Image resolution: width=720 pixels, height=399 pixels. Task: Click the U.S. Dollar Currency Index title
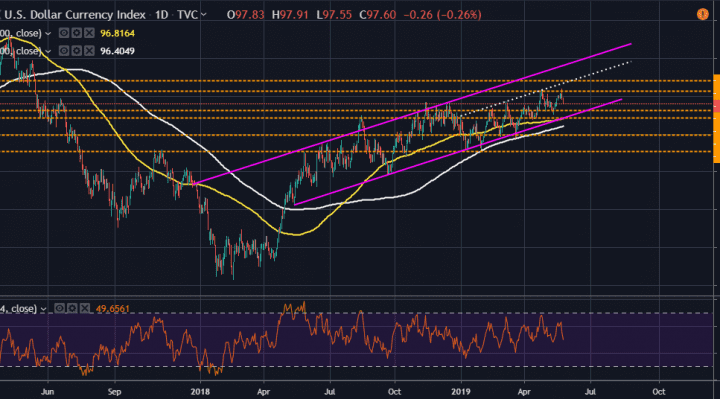click(x=75, y=15)
